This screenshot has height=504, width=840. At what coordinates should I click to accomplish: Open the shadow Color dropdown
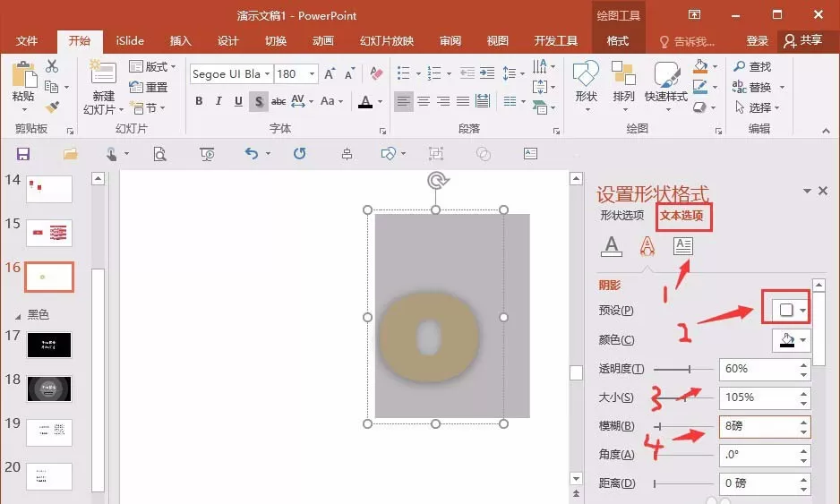pos(792,339)
